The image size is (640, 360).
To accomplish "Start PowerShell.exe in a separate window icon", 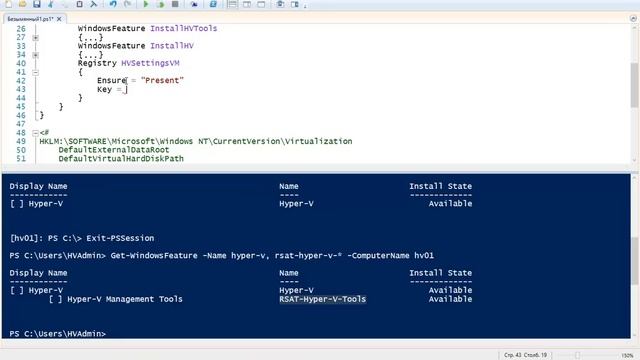I will tap(213, 4).
